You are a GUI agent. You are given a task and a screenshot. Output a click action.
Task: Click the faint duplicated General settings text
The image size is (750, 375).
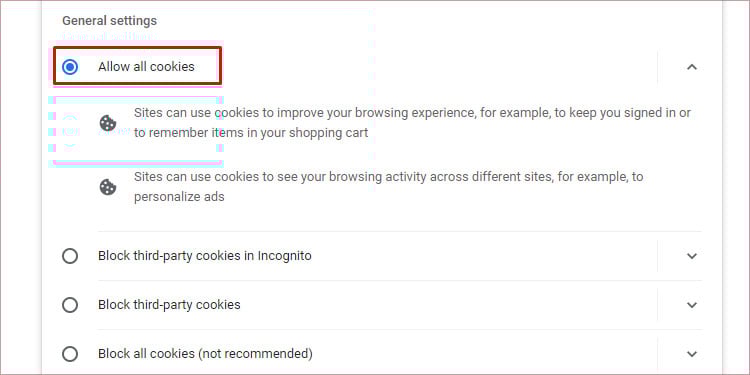(x=108, y=36)
